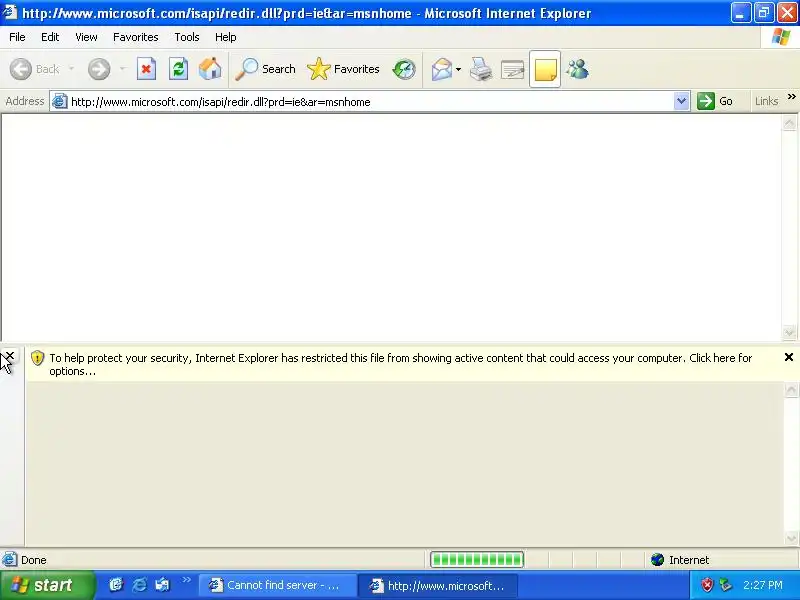The width and height of the screenshot is (800, 600).
Task: Click the Internet zone globe icon
Action: pos(657,560)
